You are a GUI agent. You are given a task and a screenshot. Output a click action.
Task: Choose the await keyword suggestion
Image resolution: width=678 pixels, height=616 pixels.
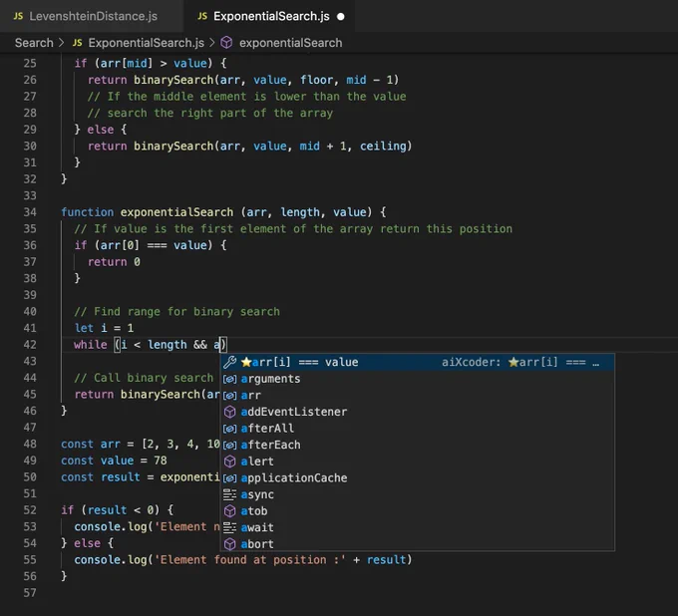[417, 527]
